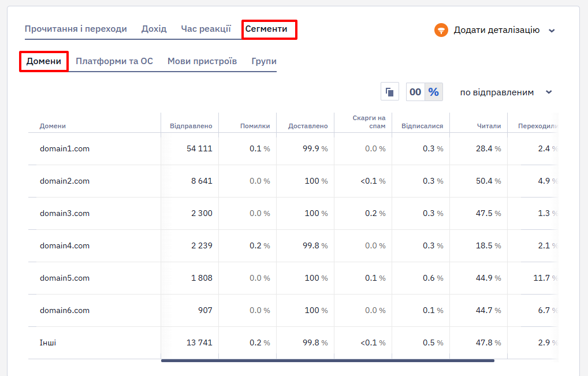588x376 pixels.
Task: Click the 'Відписалися' column header
Action: [x=422, y=126]
